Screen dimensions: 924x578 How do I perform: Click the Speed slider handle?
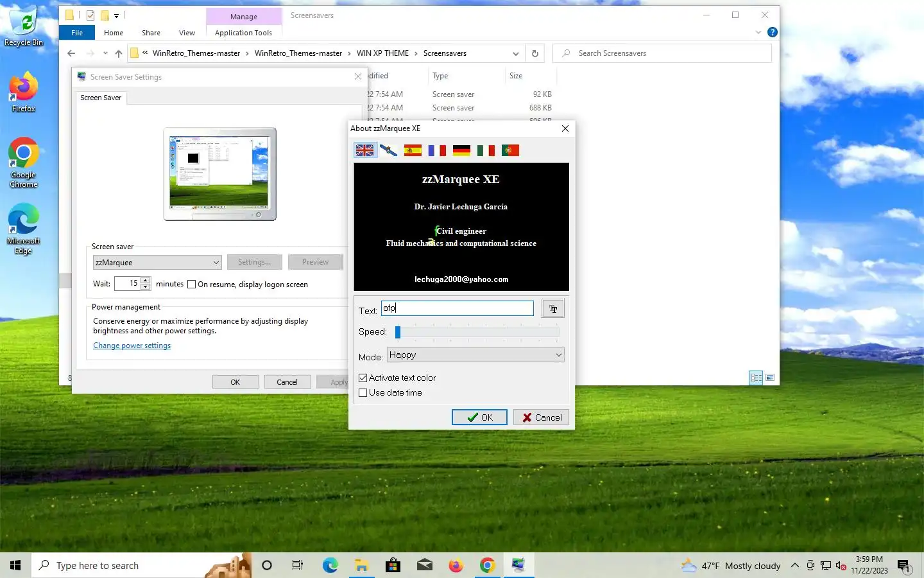coord(398,332)
